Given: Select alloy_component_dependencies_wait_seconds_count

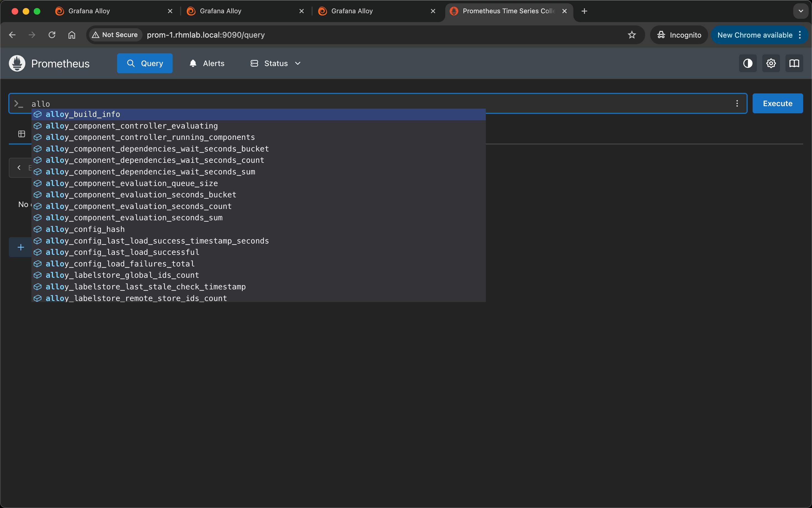Looking at the screenshot, I should pos(259,160).
